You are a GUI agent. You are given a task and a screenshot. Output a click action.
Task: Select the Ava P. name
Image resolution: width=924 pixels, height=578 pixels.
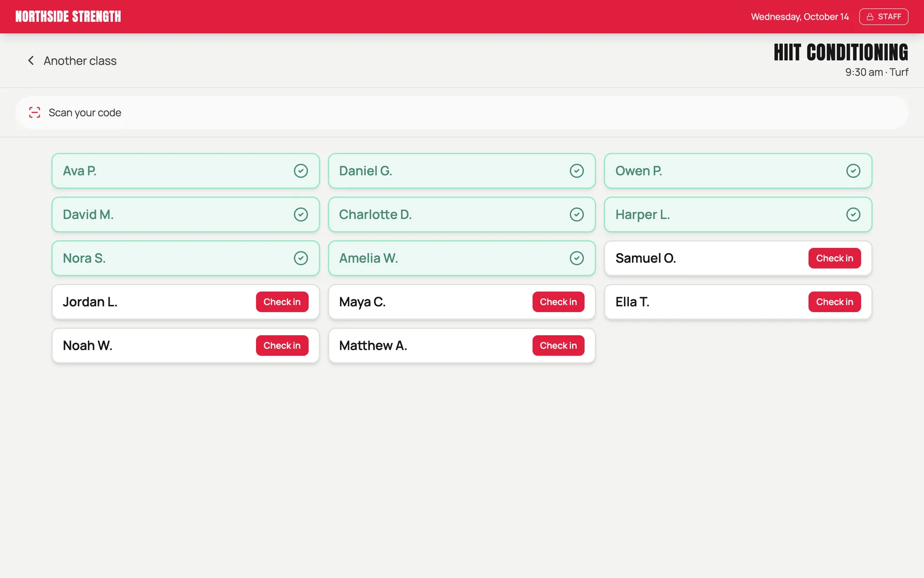(79, 171)
